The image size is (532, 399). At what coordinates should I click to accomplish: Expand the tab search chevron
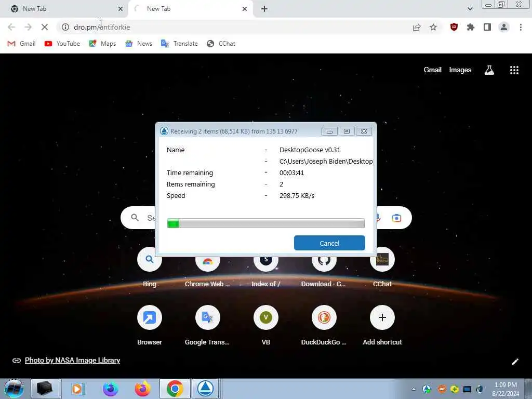(x=470, y=9)
